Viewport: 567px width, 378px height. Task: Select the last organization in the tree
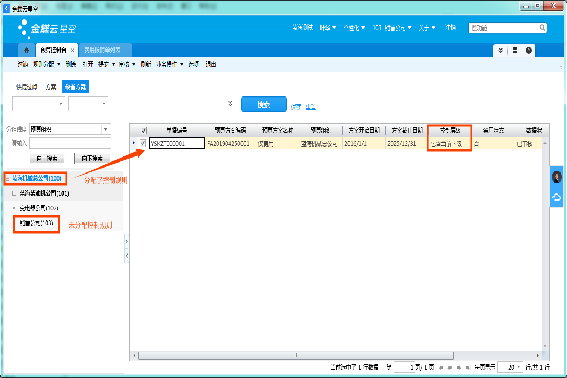37,223
